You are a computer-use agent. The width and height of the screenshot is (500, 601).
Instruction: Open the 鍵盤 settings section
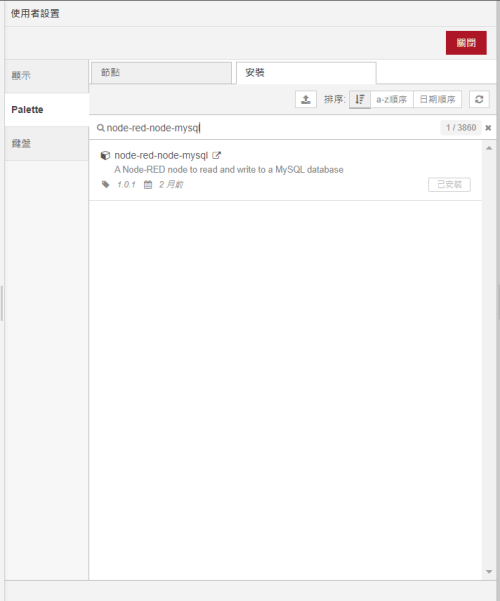pos(47,144)
